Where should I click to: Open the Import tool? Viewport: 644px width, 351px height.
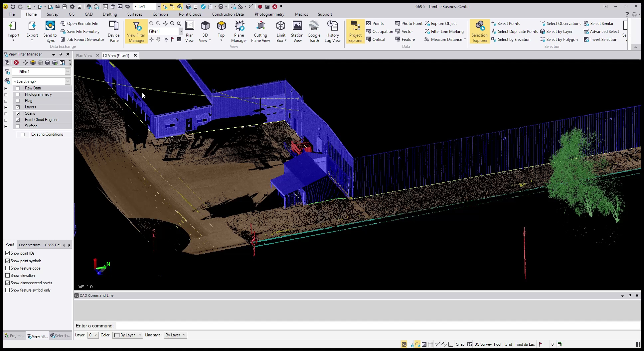[13, 31]
